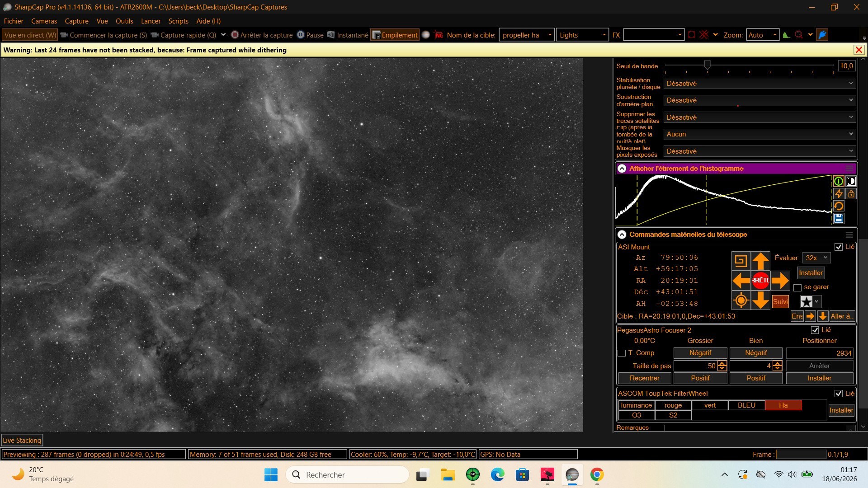Screen dimensions: 868x488
Task: Toggle Lié checkbox for ASI Mount
Action: point(839,247)
